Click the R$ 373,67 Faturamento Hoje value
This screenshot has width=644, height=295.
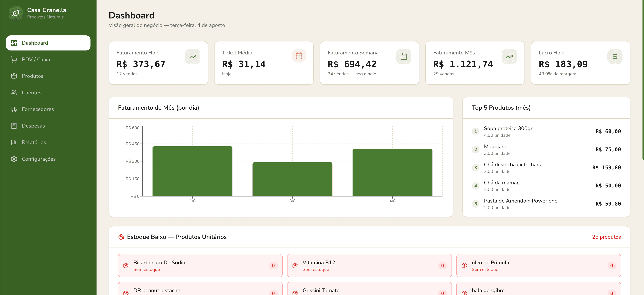141,64
